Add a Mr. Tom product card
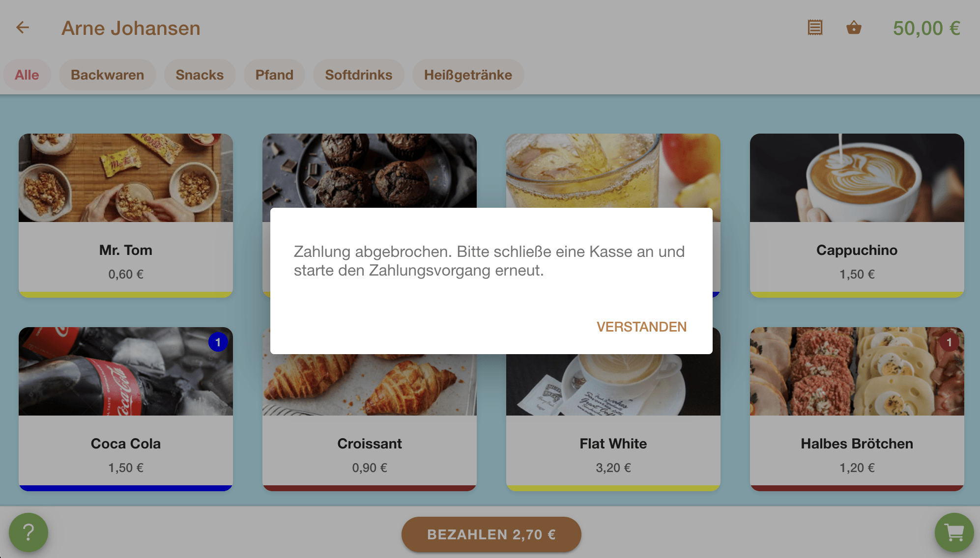 tap(126, 215)
